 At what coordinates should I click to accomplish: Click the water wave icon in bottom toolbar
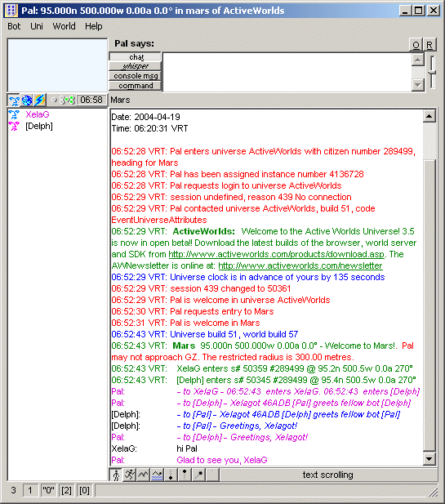(157, 475)
